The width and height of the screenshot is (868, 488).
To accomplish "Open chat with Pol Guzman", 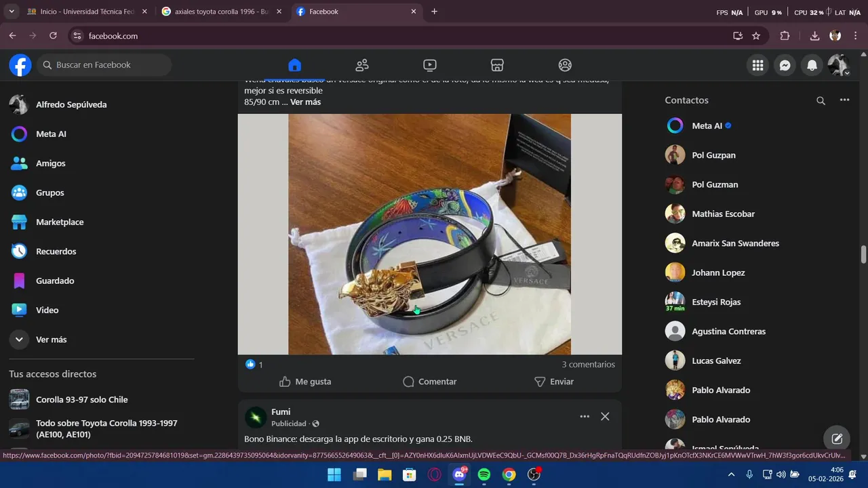I will coord(757,184).
